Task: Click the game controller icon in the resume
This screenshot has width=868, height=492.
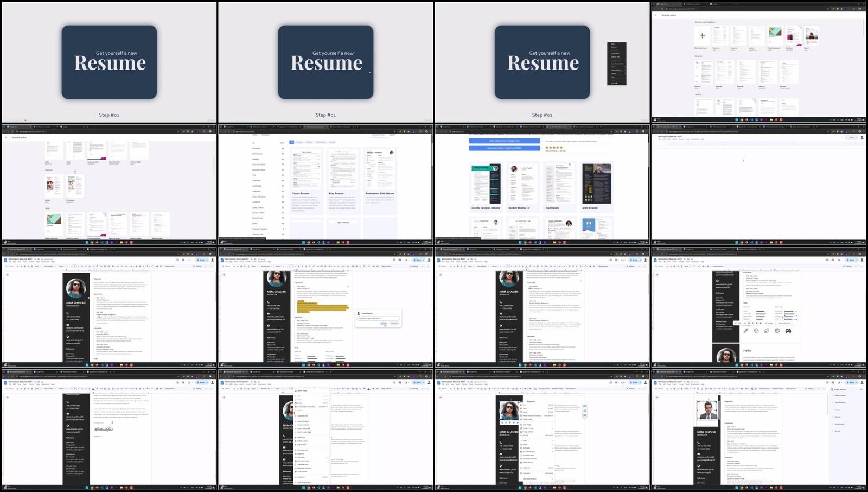Action: [788, 331]
